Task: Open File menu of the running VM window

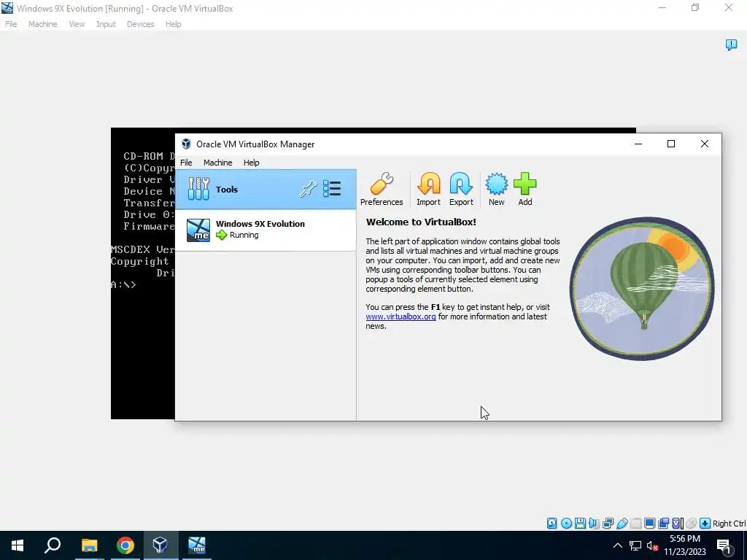Action: (11, 24)
